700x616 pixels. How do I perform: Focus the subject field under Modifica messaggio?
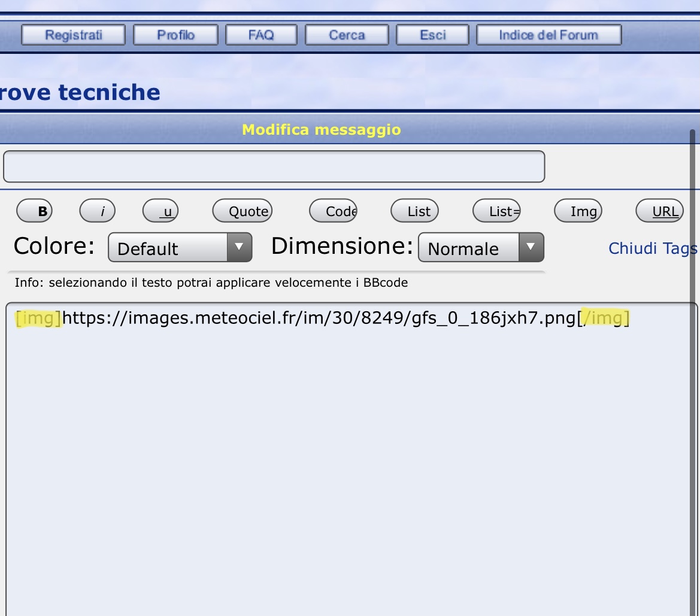coord(274,166)
